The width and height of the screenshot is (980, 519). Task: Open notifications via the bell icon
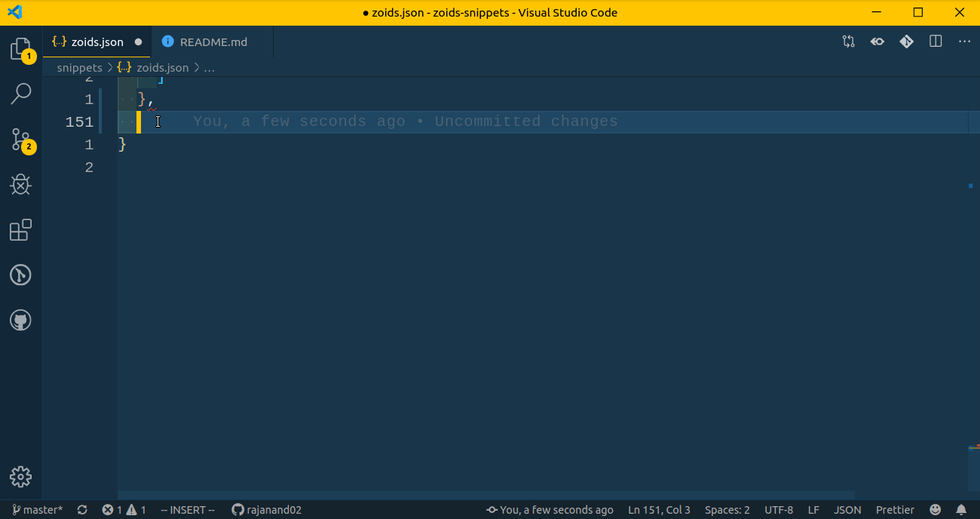click(x=961, y=510)
